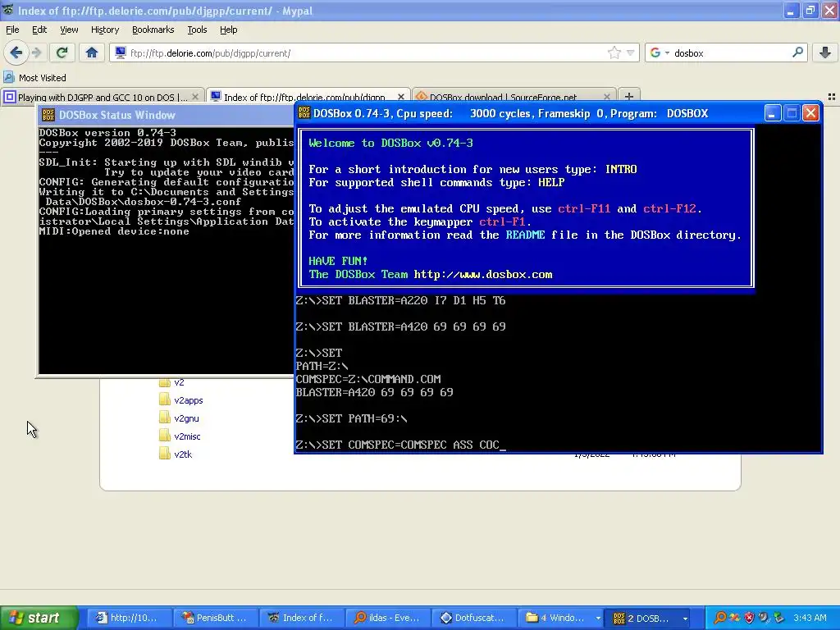Click the SET COMSPEC command line in DOSBox
Viewport: 840px width, 630px height.
click(x=400, y=445)
